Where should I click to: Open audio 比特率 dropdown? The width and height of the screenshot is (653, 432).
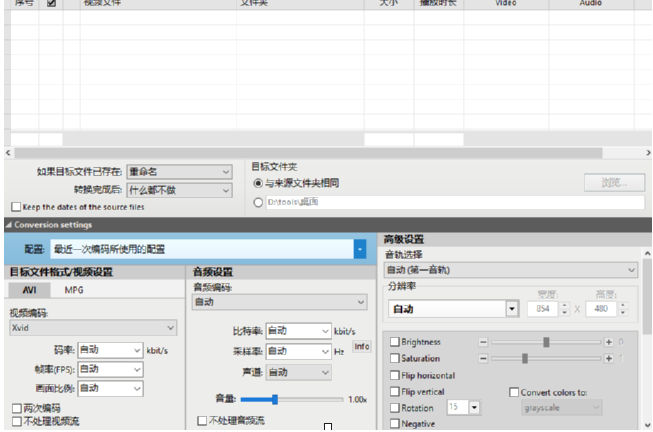click(x=299, y=331)
